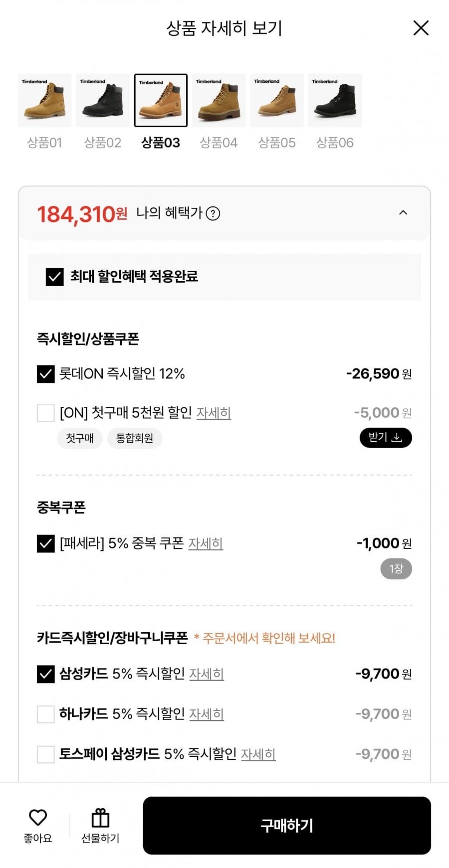This screenshot has width=449, height=868.
Task: Collapse the 나의 혜택가 price section
Action: click(403, 213)
